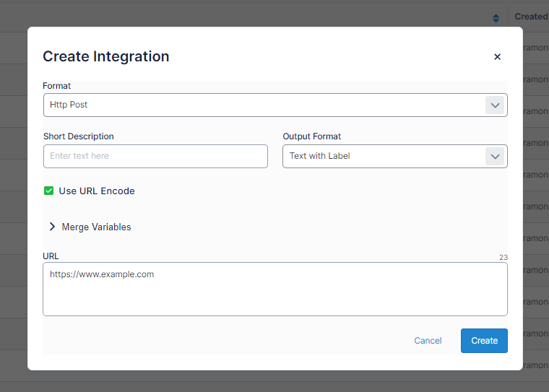The image size is (549, 392).
Task: Click the Created column header
Action: coord(531,17)
